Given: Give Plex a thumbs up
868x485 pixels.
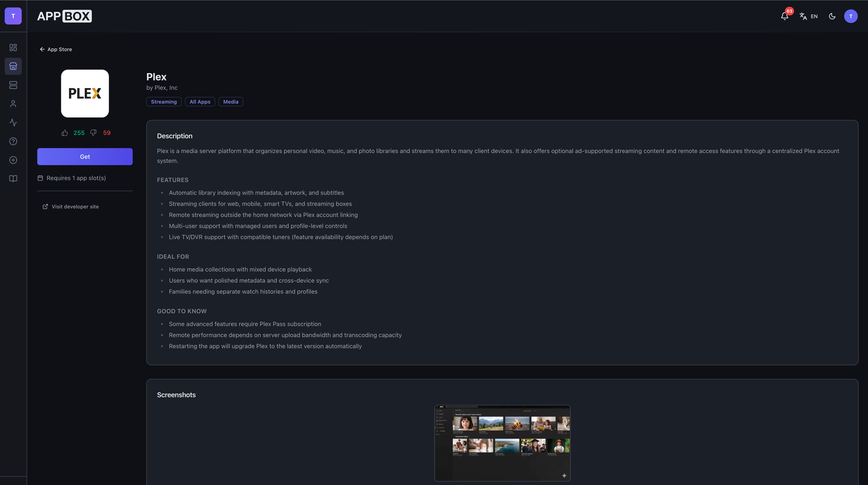Looking at the screenshot, I should [65, 133].
